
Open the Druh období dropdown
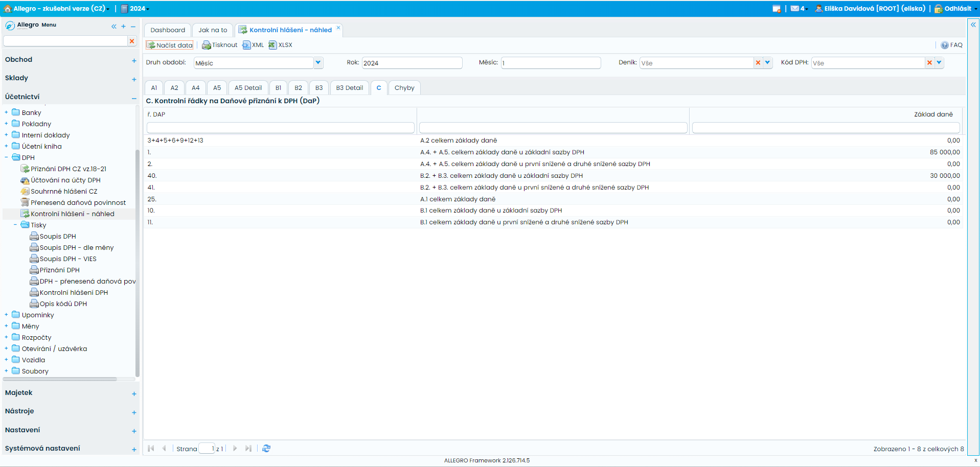pyautogui.click(x=318, y=63)
